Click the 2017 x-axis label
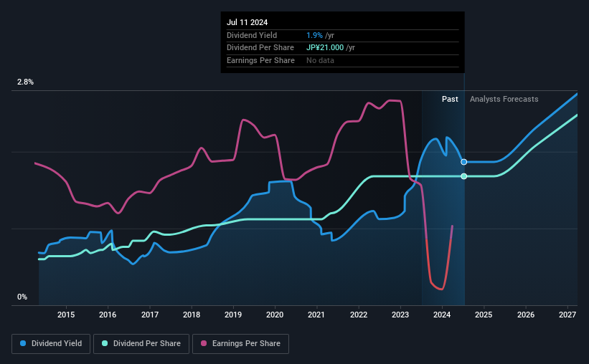Viewport: 589px width, 364px height. [x=149, y=315]
